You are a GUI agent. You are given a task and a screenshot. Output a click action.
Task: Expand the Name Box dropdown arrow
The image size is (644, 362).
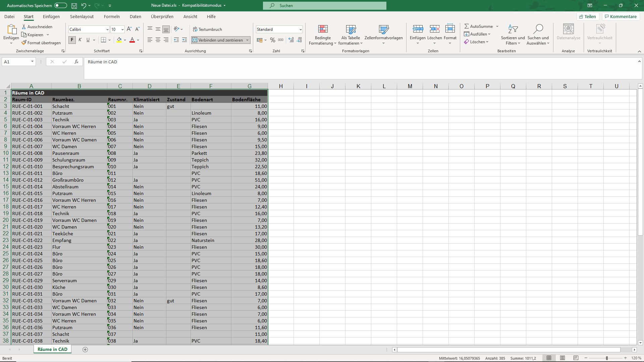[32, 62]
